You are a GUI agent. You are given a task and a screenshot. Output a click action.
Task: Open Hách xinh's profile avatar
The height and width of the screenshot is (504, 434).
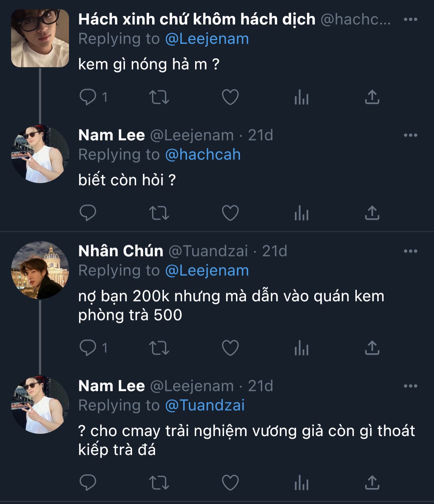40,38
